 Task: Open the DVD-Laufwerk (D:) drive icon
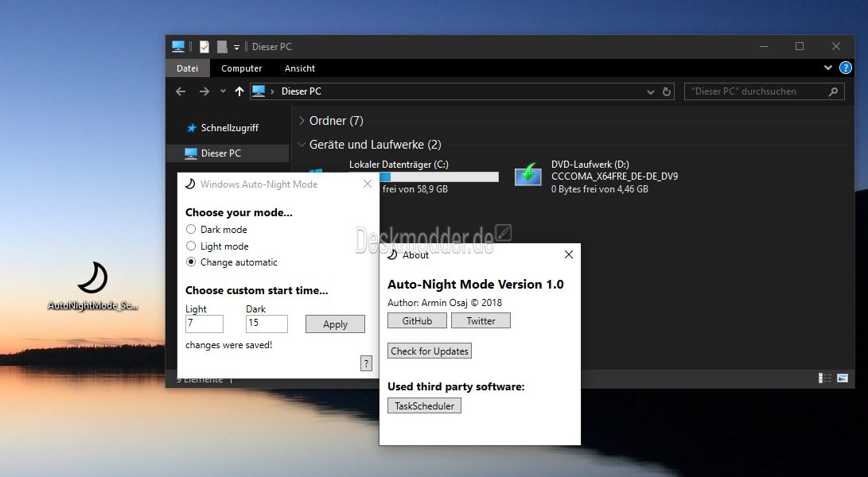point(528,174)
